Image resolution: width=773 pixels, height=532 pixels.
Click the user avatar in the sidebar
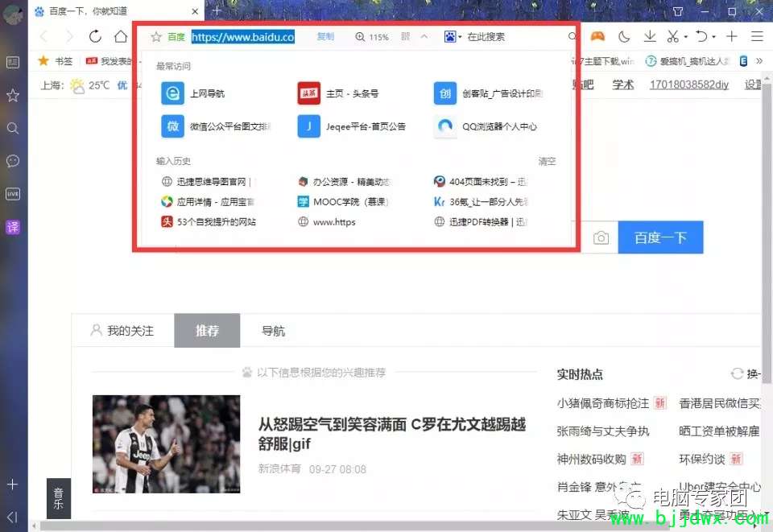pos(13,14)
